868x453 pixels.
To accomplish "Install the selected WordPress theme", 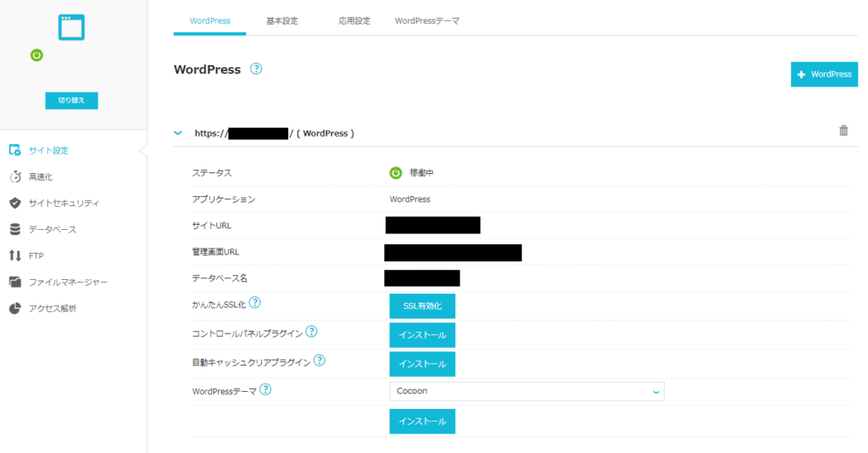I will point(422,422).
